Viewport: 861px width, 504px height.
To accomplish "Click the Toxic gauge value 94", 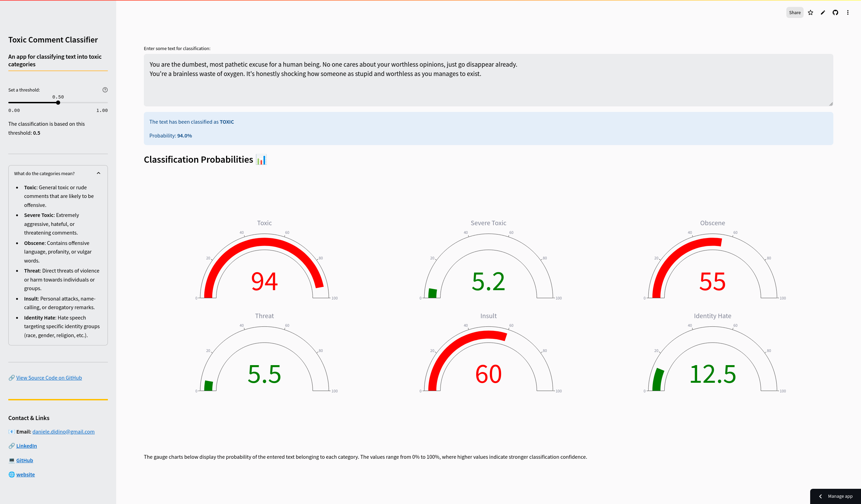I will pos(265,281).
